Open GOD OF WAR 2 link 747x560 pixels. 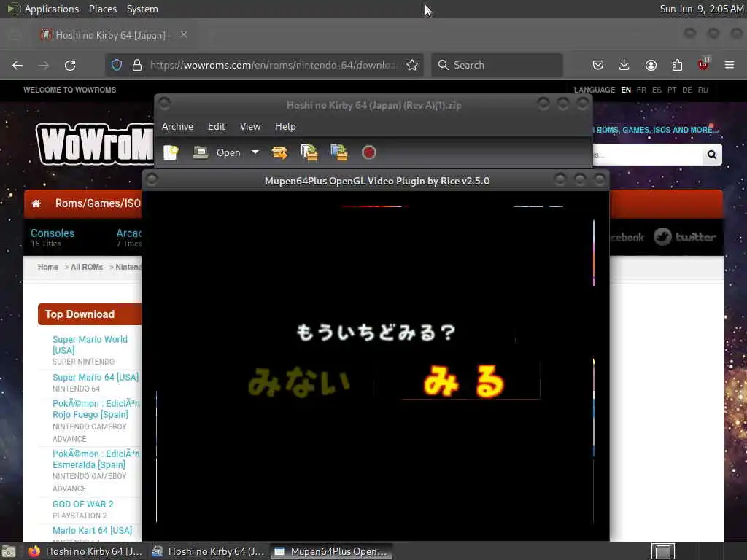(83, 505)
